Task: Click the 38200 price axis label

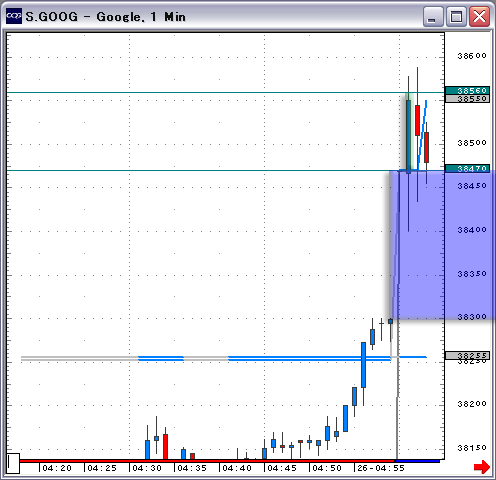Action: coord(472,404)
